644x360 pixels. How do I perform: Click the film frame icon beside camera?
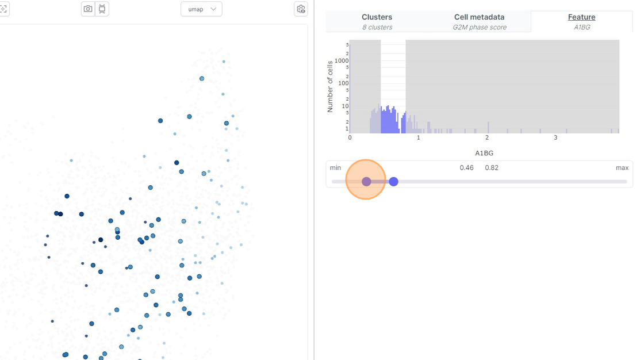pos(102,9)
